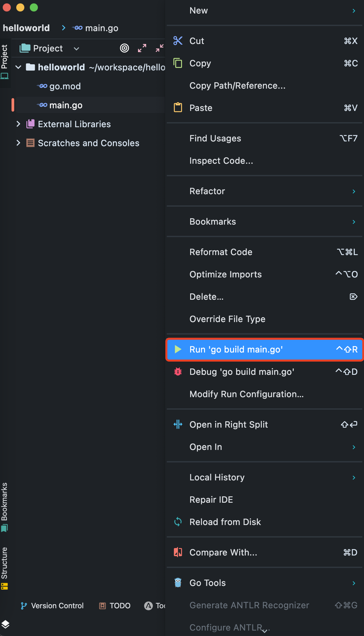Image resolution: width=364 pixels, height=636 pixels.
Task: Open the TODO tool window
Action: (x=115, y=606)
